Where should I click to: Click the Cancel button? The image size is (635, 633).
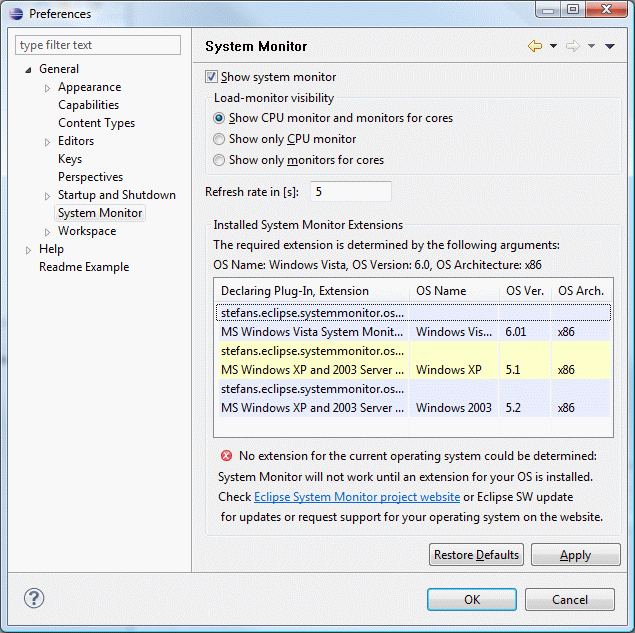[570, 599]
